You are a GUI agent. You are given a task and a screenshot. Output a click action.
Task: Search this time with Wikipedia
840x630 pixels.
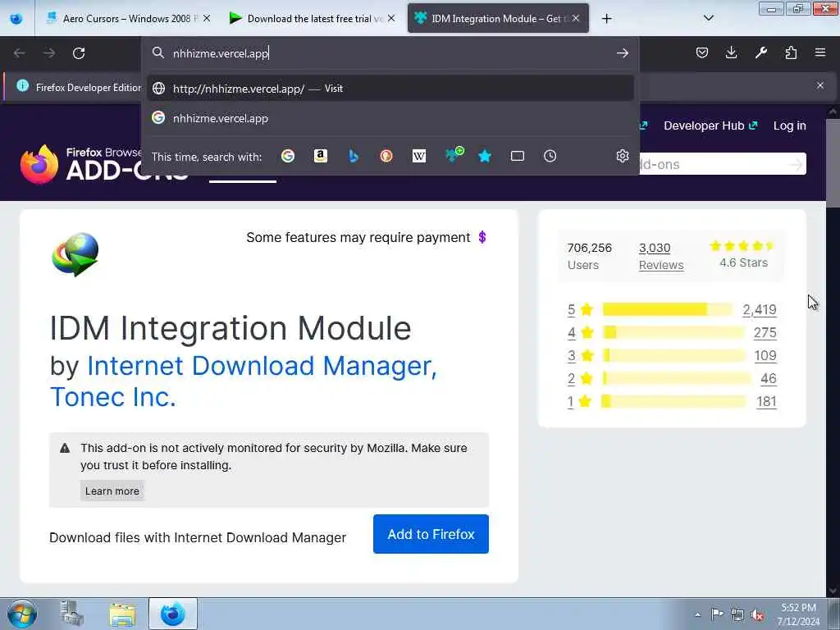pyautogui.click(x=419, y=156)
